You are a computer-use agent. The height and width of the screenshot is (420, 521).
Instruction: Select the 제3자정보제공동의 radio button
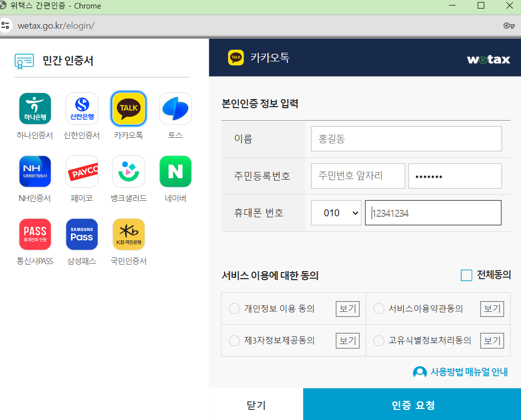(234, 341)
